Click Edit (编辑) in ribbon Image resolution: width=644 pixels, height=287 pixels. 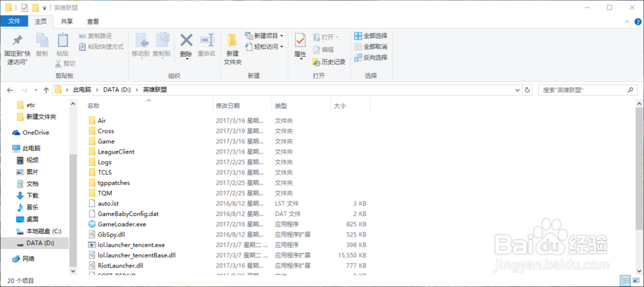point(323,50)
